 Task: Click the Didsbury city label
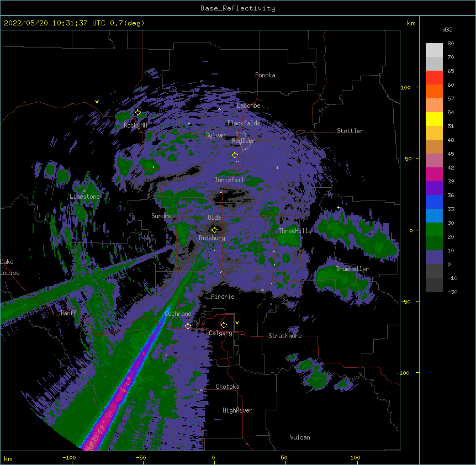[x=212, y=238]
